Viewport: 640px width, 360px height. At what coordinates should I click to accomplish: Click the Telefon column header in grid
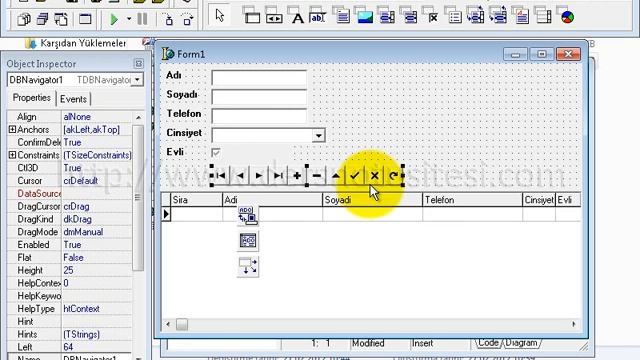point(473,200)
